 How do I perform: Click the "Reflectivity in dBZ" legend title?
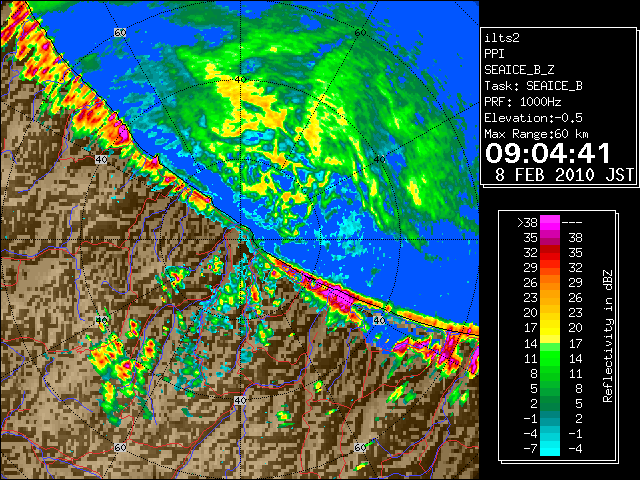coord(608,336)
